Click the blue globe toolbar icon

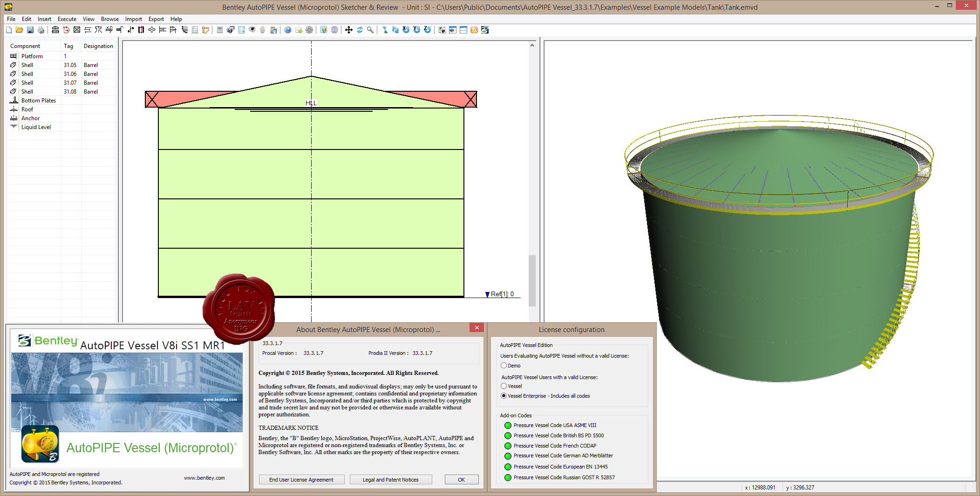334,30
